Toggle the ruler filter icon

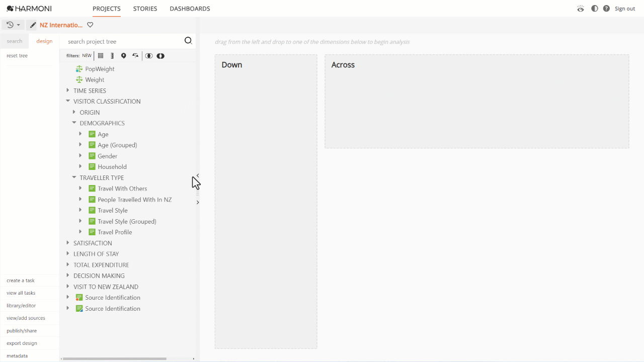click(112, 56)
